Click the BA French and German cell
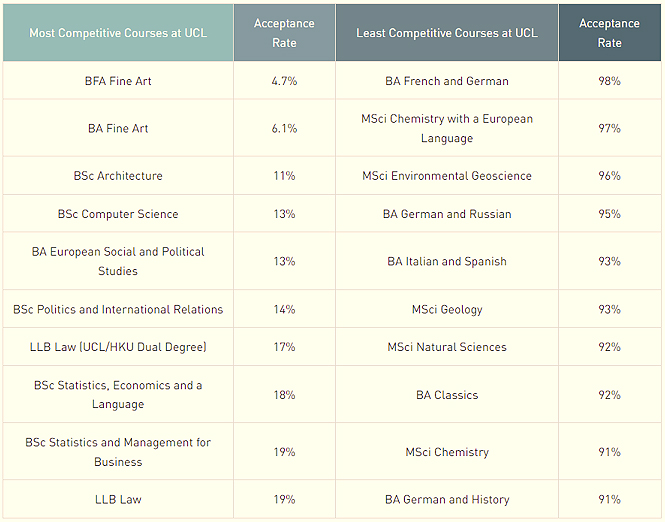665x522 pixels. (x=446, y=81)
